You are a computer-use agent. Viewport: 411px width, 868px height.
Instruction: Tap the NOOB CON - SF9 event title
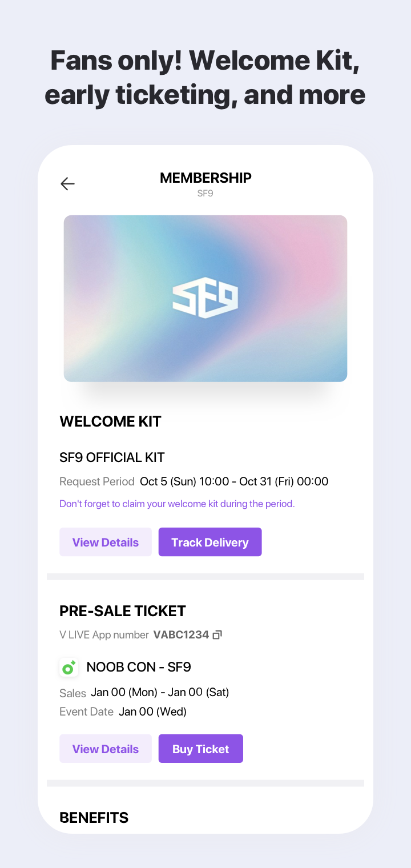pyautogui.click(x=139, y=666)
